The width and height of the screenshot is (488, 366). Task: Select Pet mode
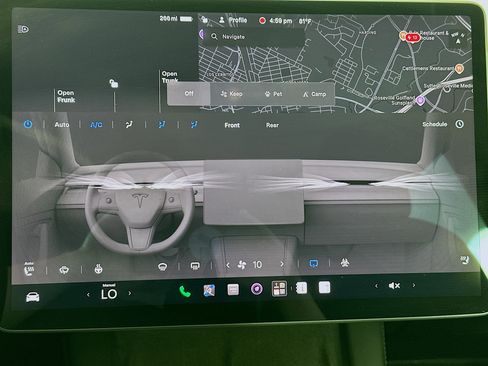point(273,94)
